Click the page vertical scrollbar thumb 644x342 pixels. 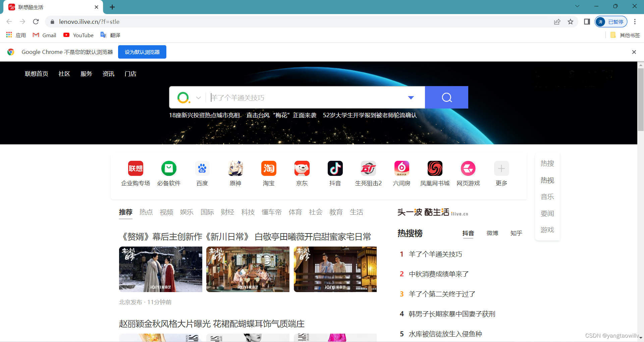641,99
